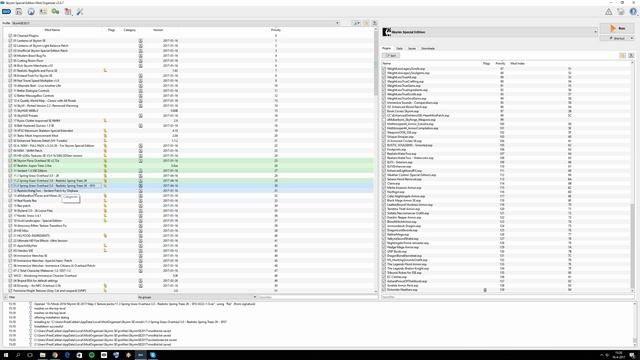This screenshot has height=360, width=640.
Task: Toggle checkbox for Cutting Room Floor mod
Action: [x=10, y=61]
